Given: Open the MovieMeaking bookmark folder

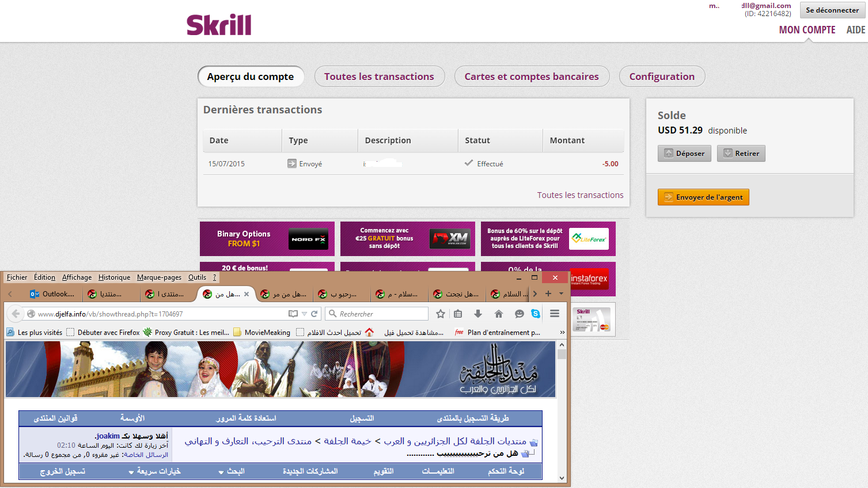Looking at the screenshot, I should tap(261, 332).
